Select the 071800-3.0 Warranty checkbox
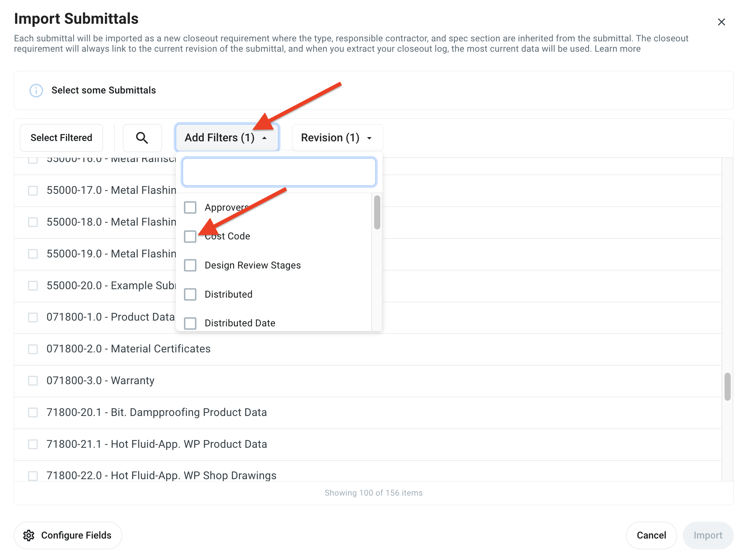Screen dimensions: 746x560 point(33,381)
